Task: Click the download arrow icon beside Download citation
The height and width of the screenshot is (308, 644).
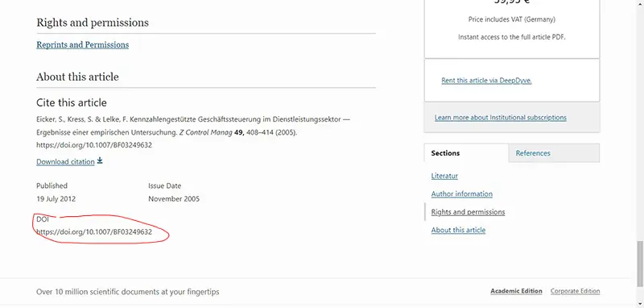Action: 100,160
